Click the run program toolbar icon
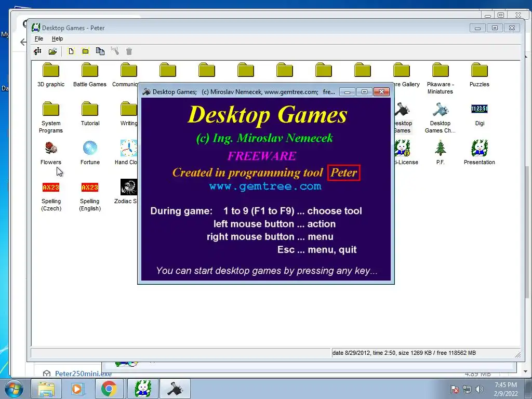The height and width of the screenshot is (399, 532). [x=37, y=51]
